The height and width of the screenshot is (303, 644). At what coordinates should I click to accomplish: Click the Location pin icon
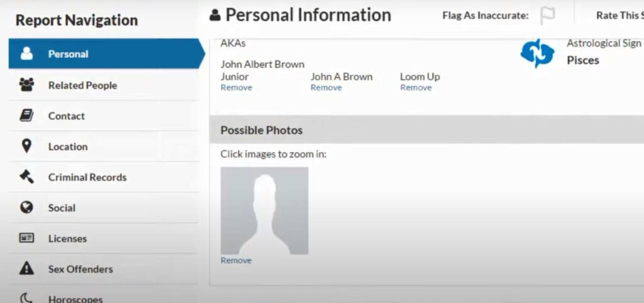click(x=26, y=146)
